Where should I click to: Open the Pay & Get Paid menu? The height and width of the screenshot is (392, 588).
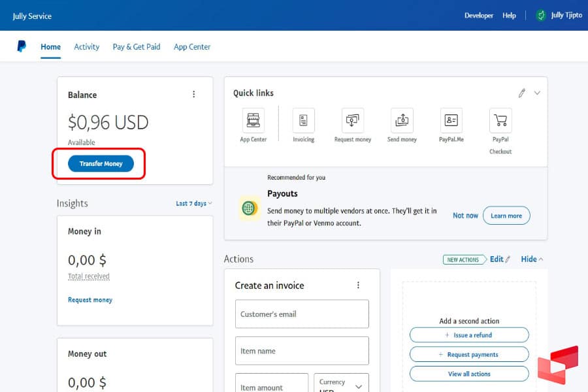coord(137,47)
